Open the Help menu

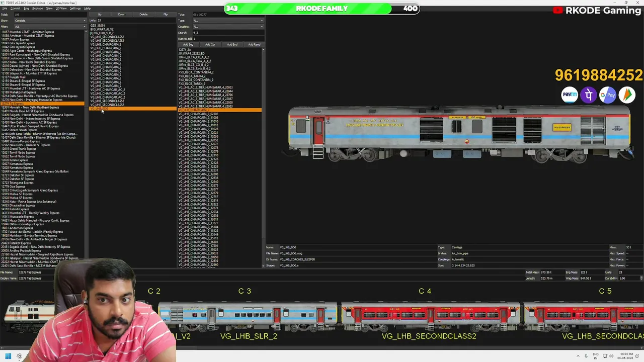click(x=88, y=9)
